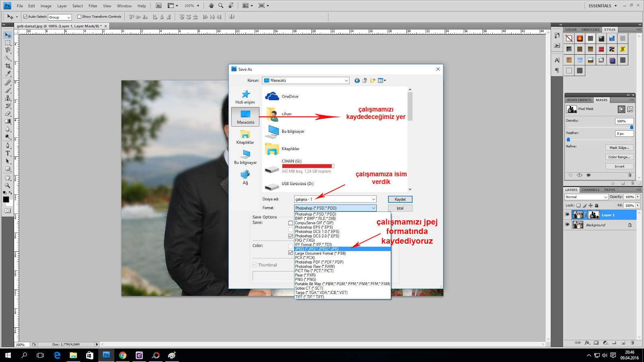Open ESSENTIALS workspace switcher
This screenshot has height=362, width=644.
[x=603, y=6]
